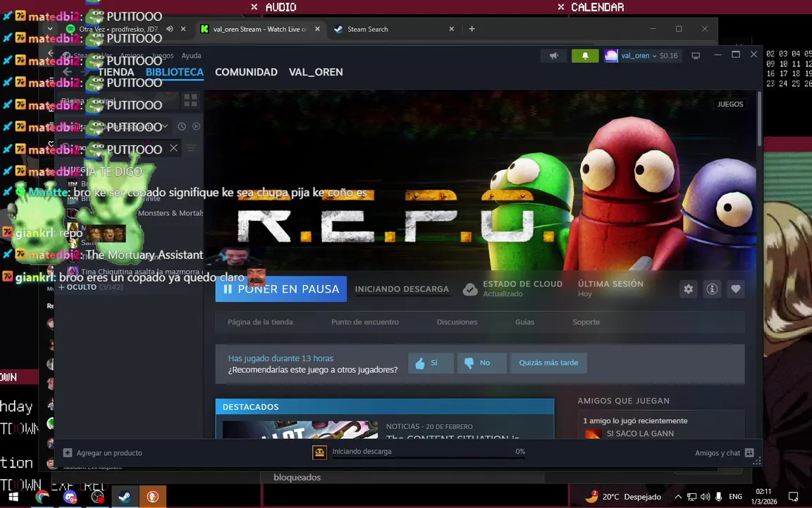812x508 pixels.
Task: Mute the Spotify tab audio icon
Action: click(170, 29)
